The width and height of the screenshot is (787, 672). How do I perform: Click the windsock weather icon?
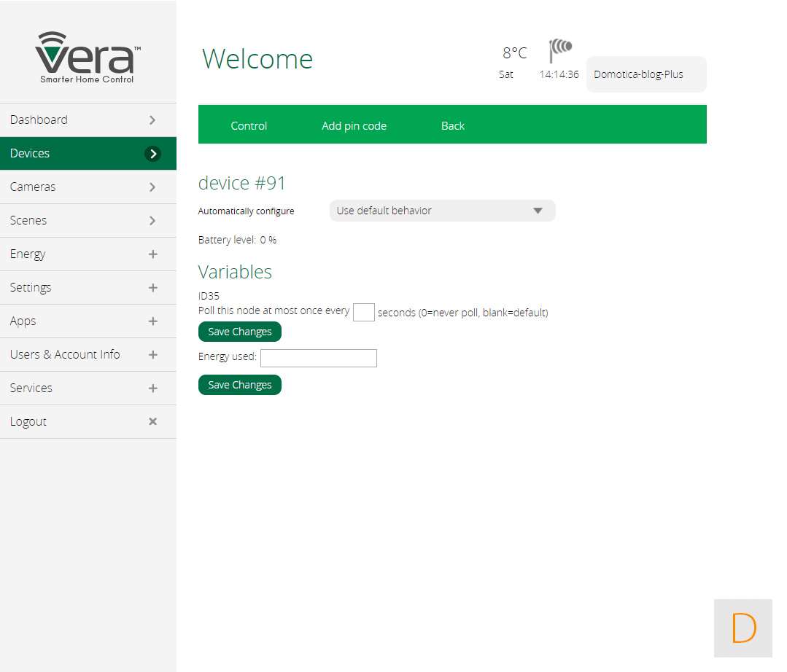click(x=560, y=50)
